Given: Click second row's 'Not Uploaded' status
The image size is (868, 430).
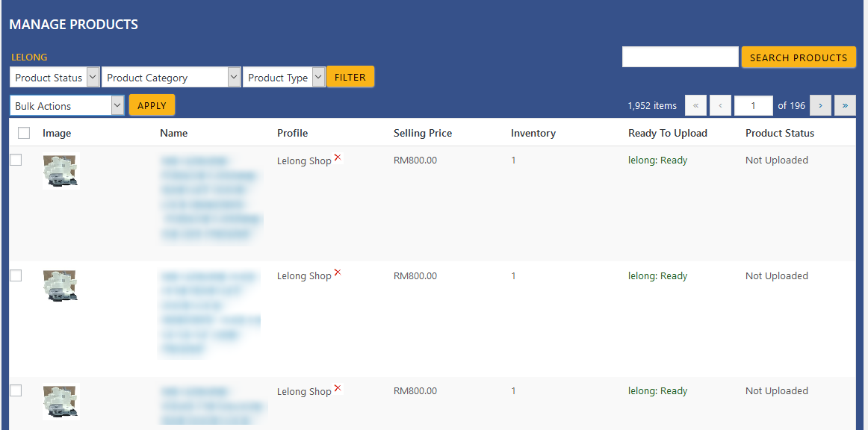Looking at the screenshot, I should (x=777, y=275).
